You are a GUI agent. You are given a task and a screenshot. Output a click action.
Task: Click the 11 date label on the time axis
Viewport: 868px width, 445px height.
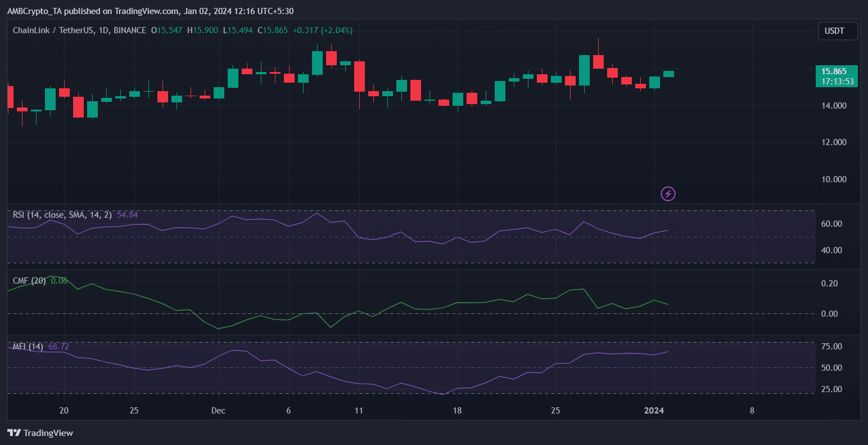coord(359,411)
